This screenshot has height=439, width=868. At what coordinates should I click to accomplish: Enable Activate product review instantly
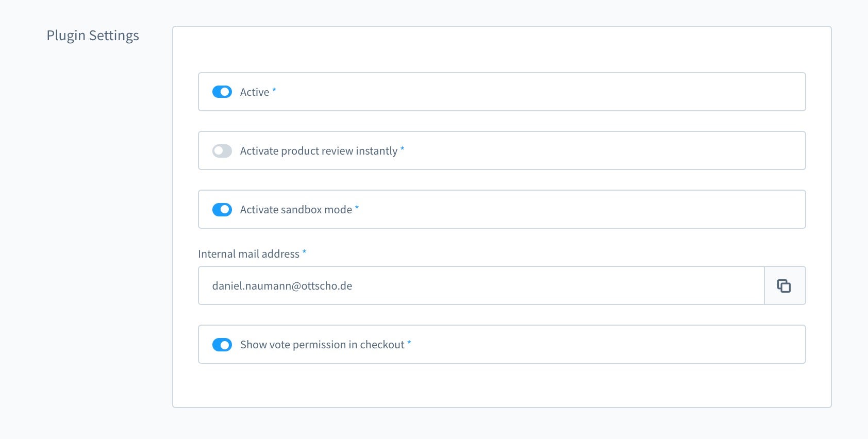coord(222,150)
